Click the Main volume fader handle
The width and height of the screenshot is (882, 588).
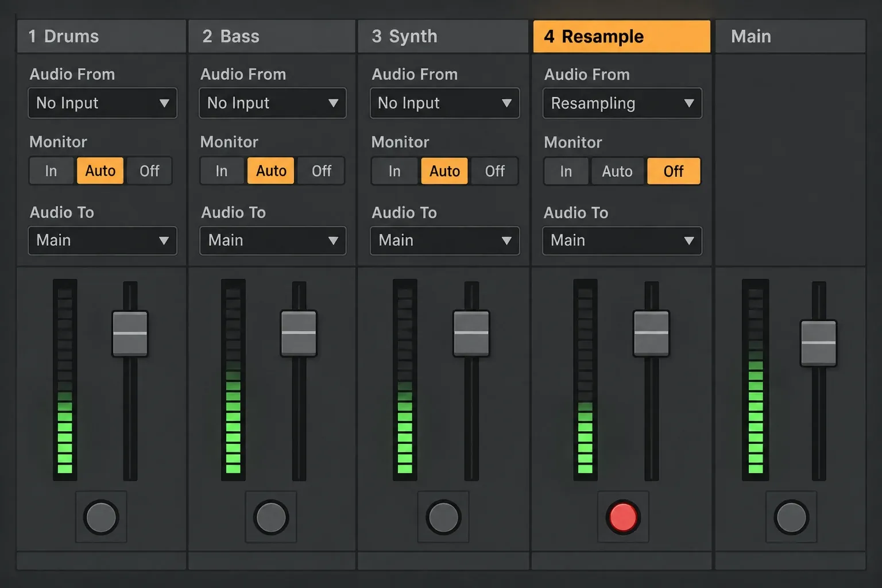point(819,343)
